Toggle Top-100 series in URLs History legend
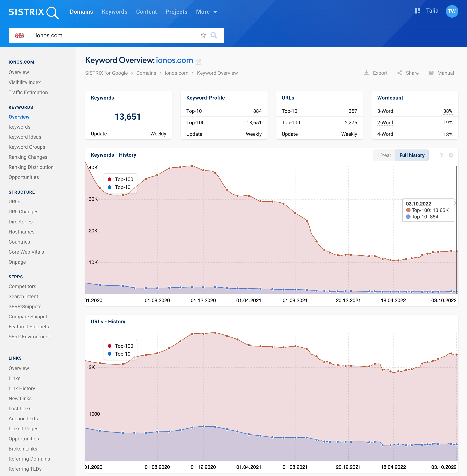 pyautogui.click(x=120, y=346)
